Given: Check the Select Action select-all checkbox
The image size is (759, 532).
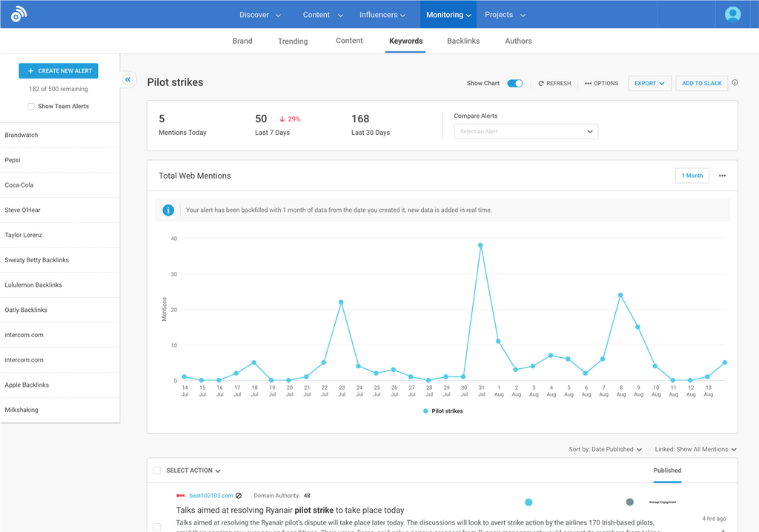Looking at the screenshot, I should tap(156, 471).
